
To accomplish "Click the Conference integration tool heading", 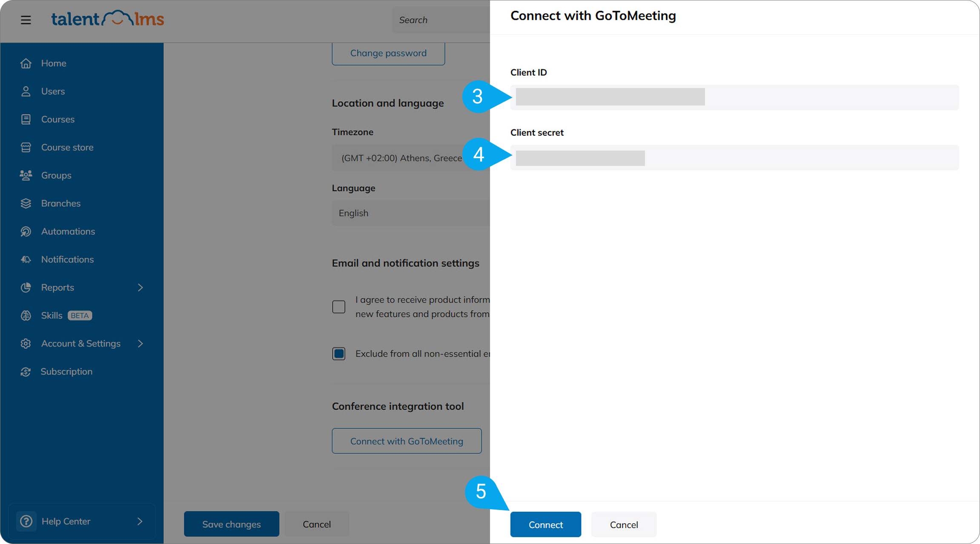I will click(398, 406).
